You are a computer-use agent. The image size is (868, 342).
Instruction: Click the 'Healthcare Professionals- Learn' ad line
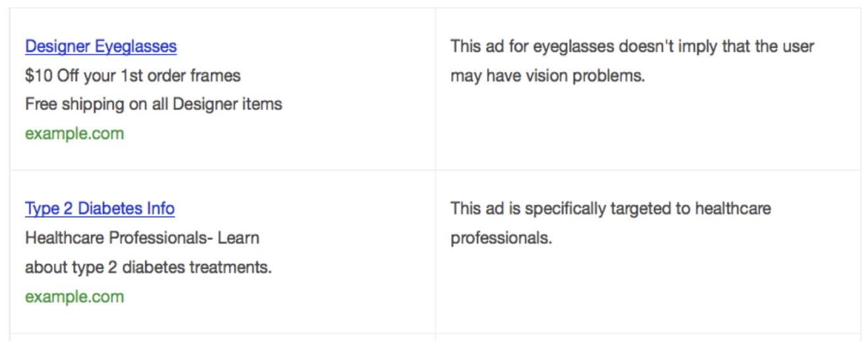[142, 238]
